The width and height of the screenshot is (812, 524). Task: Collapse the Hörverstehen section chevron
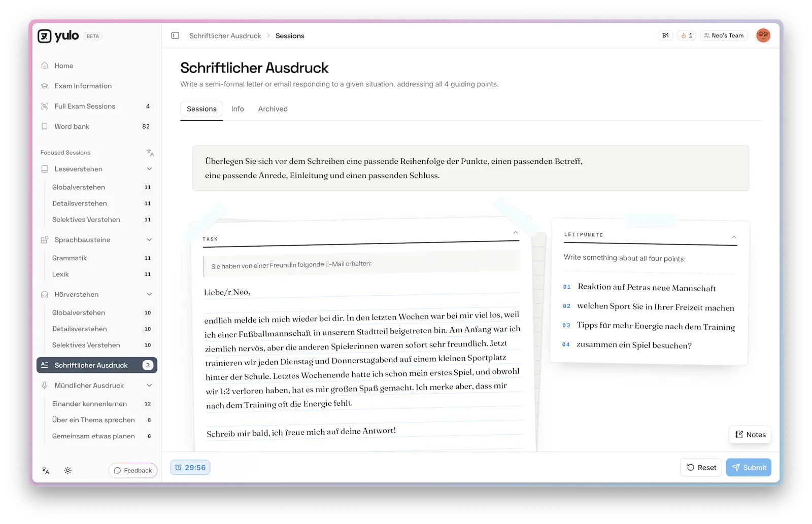click(149, 295)
